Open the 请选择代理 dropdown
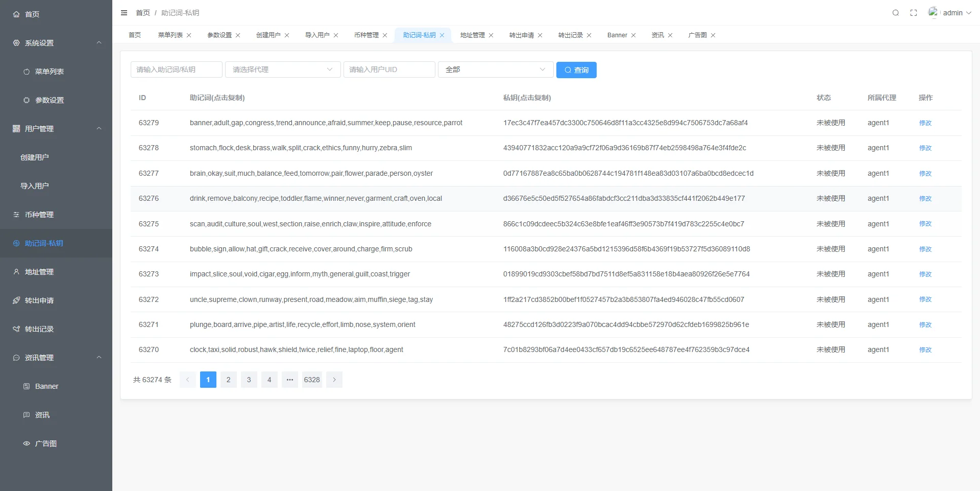Viewport: 980px width, 491px height. 282,69
